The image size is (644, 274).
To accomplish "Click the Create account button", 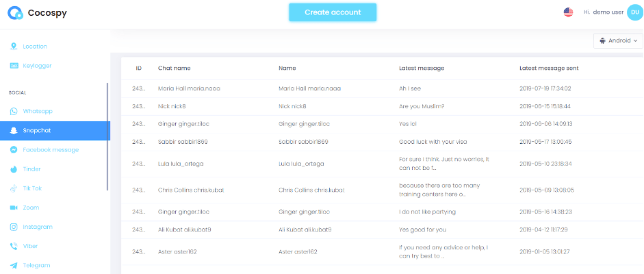I will tap(333, 12).
